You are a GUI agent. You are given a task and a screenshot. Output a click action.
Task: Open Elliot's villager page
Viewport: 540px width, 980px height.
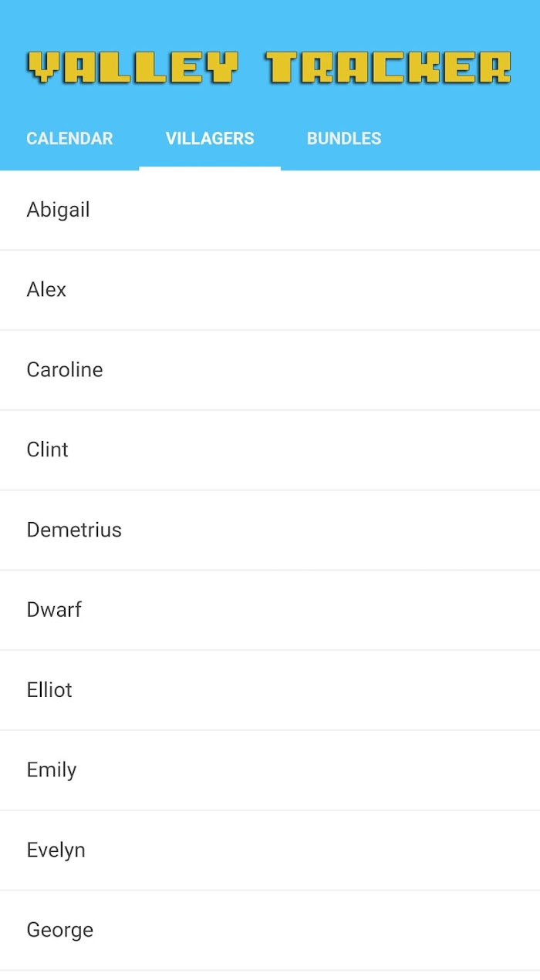tap(270, 690)
